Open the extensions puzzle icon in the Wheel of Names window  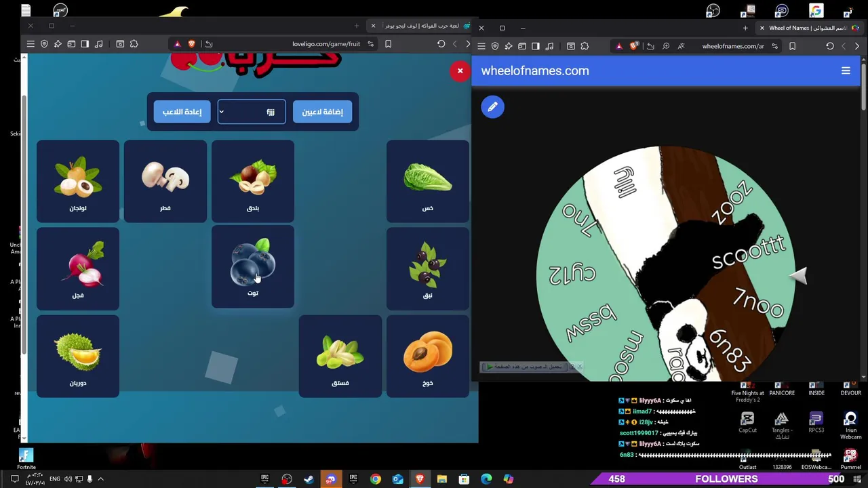tap(585, 46)
